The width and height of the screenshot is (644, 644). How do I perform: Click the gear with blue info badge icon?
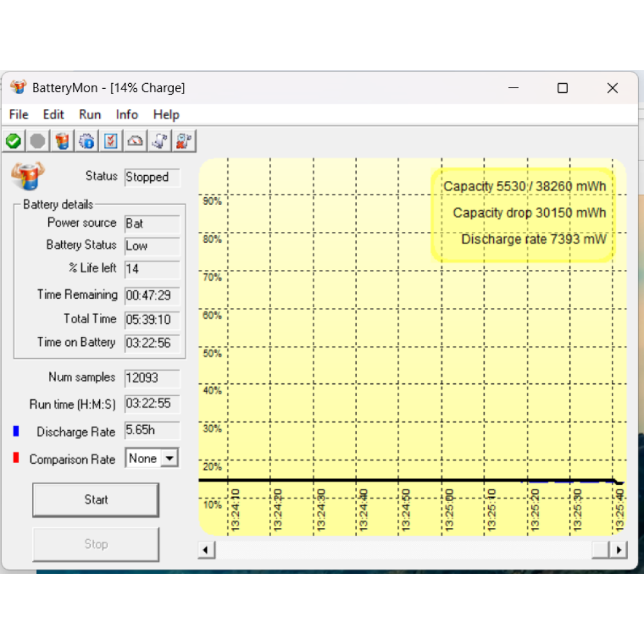pyautogui.click(x=87, y=141)
